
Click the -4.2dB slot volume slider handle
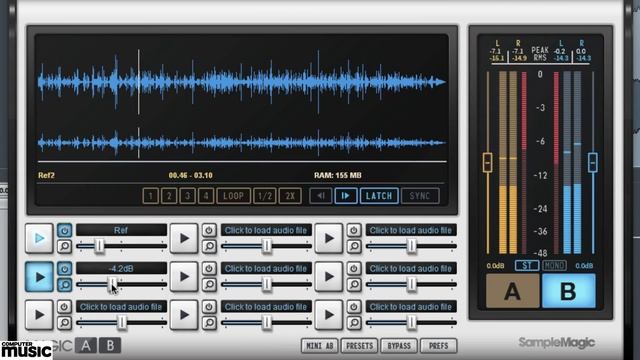(112, 284)
